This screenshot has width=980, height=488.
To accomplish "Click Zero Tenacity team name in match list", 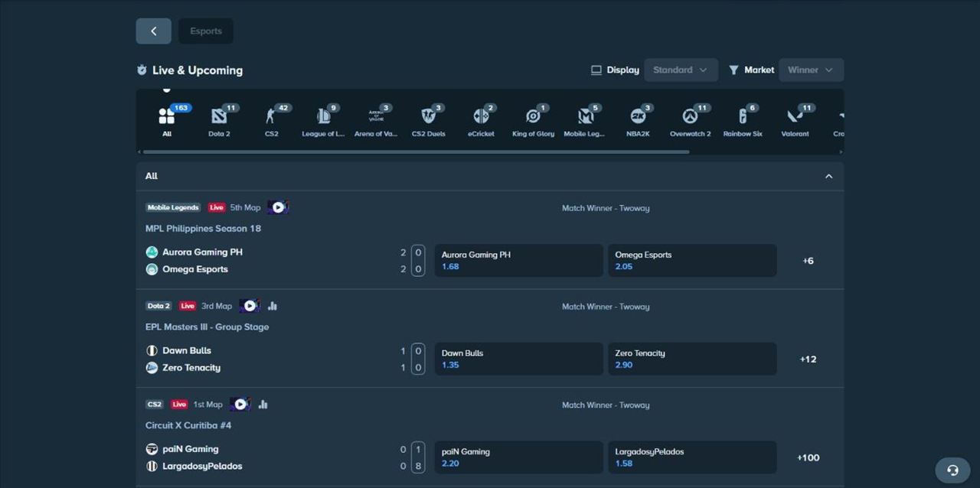I will 191,368.
